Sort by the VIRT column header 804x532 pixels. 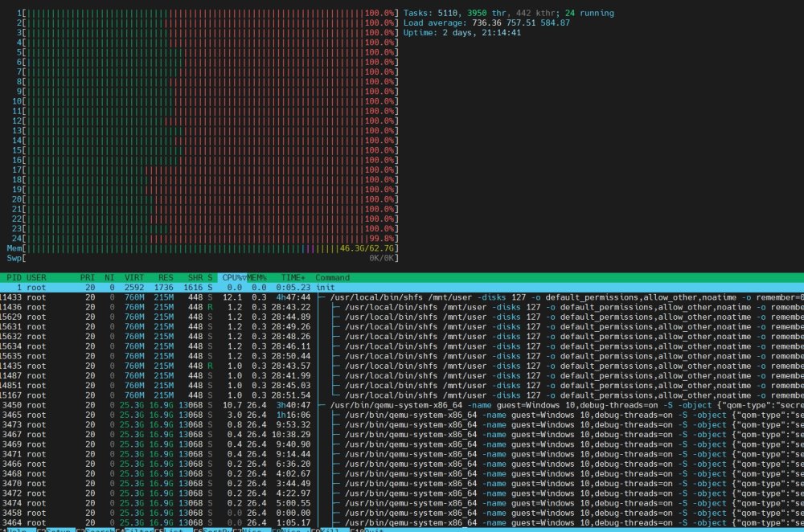coord(133,278)
